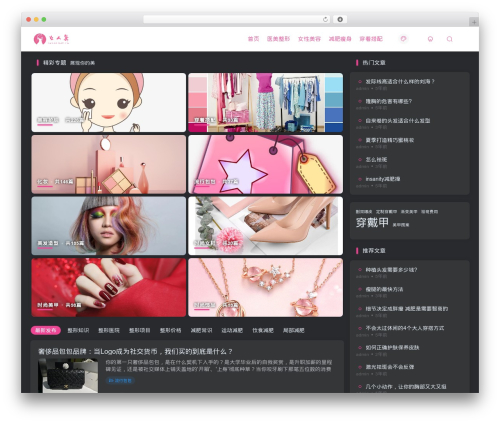
Task: Open article 夏季打造精巧蜜桃妆
Action: [x=390, y=140]
